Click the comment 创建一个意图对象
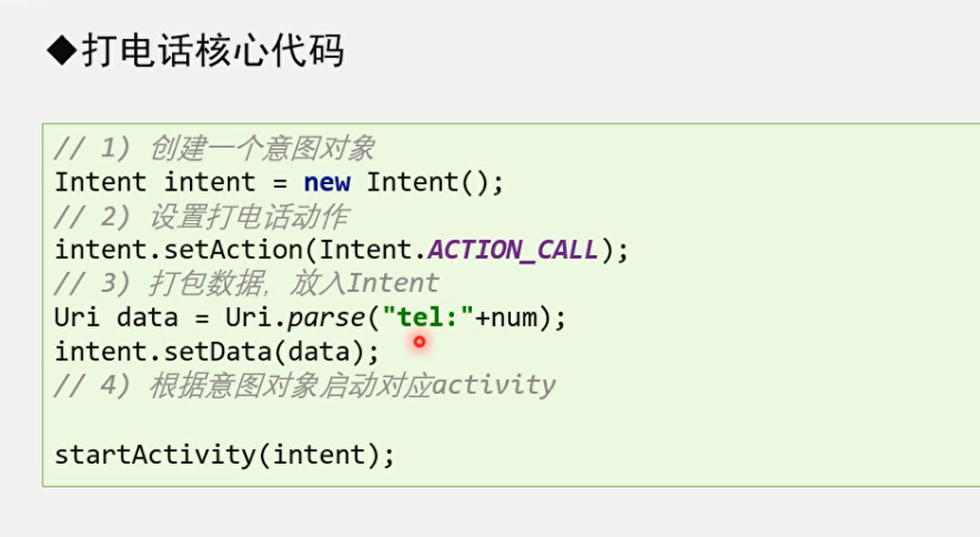This screenshot has width=980, height=537. (262, 148)
